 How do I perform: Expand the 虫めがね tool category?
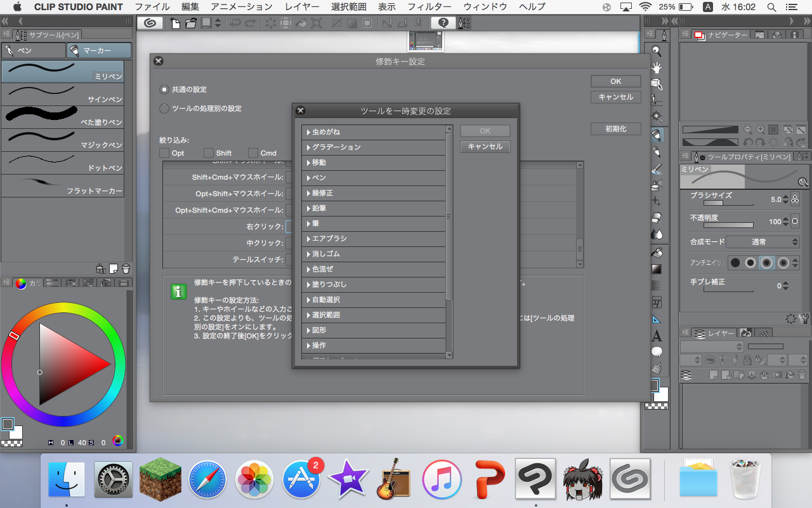308,132
